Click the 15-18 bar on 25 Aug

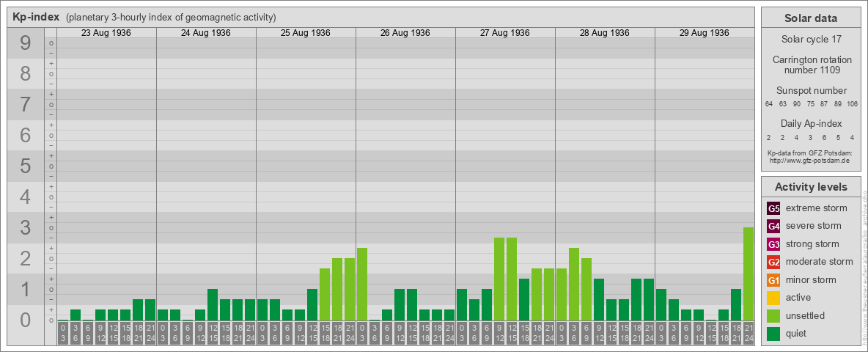(324, 295)
